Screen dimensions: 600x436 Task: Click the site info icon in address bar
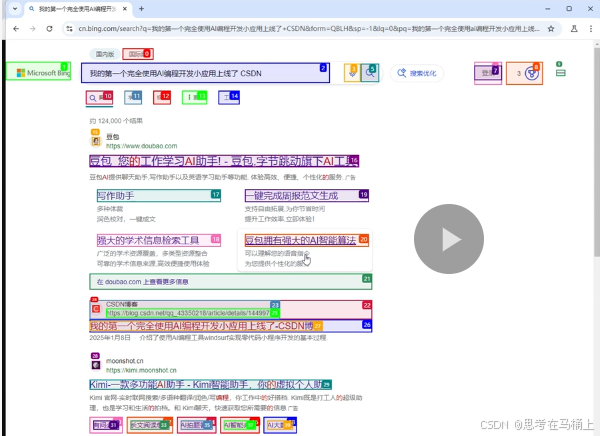pyautogui.click(x=69, y=29)
